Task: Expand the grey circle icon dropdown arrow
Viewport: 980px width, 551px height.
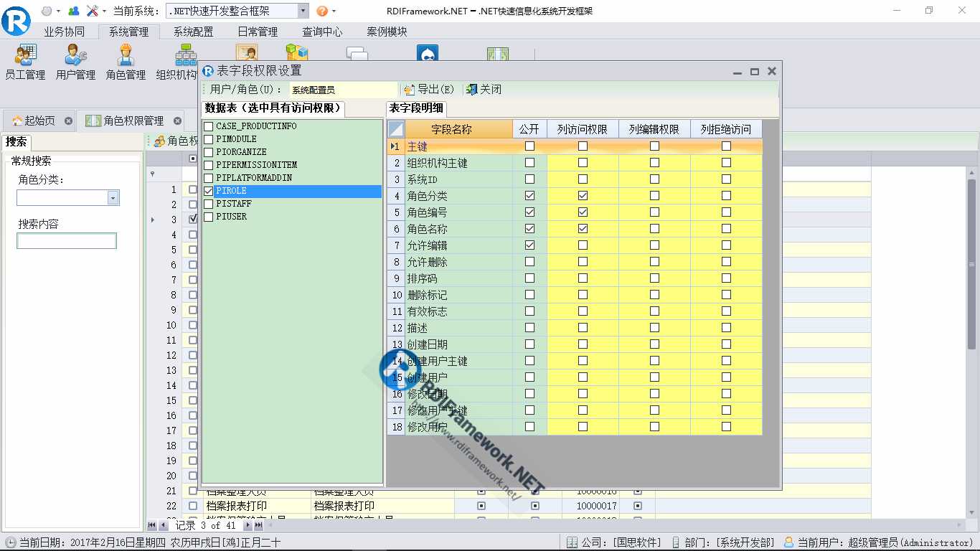Action: (58, 11)
